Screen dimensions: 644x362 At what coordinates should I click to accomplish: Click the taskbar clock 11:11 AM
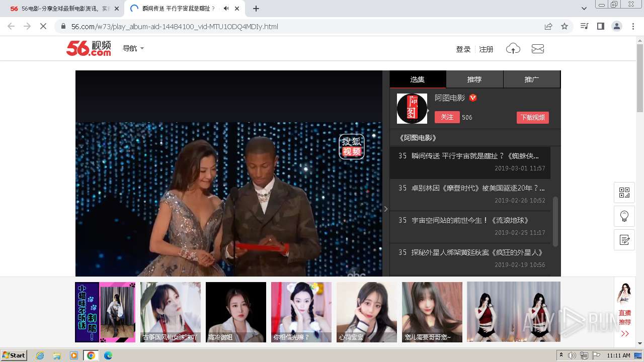coord(618,355)
